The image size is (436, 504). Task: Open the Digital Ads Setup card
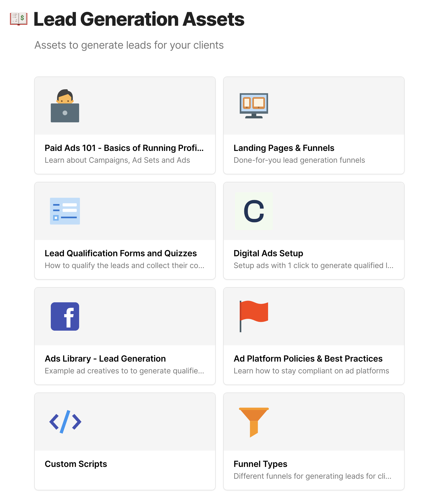pos(268,253)
